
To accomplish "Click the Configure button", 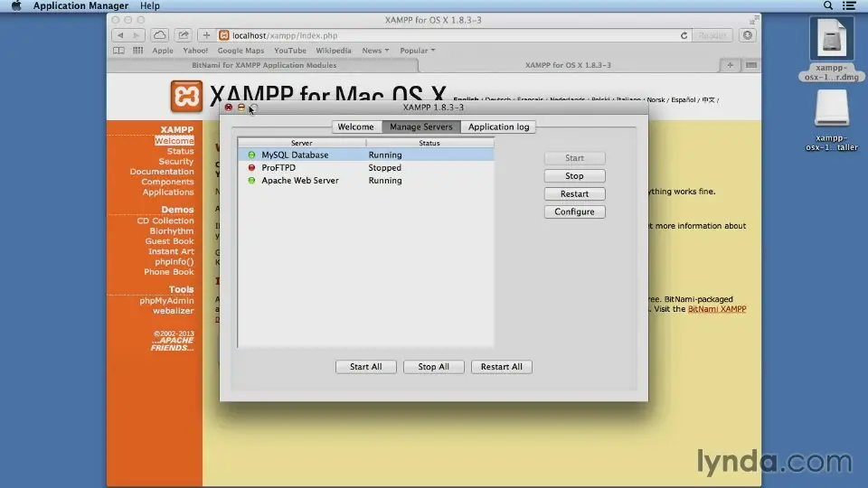I will pos(575,211).
